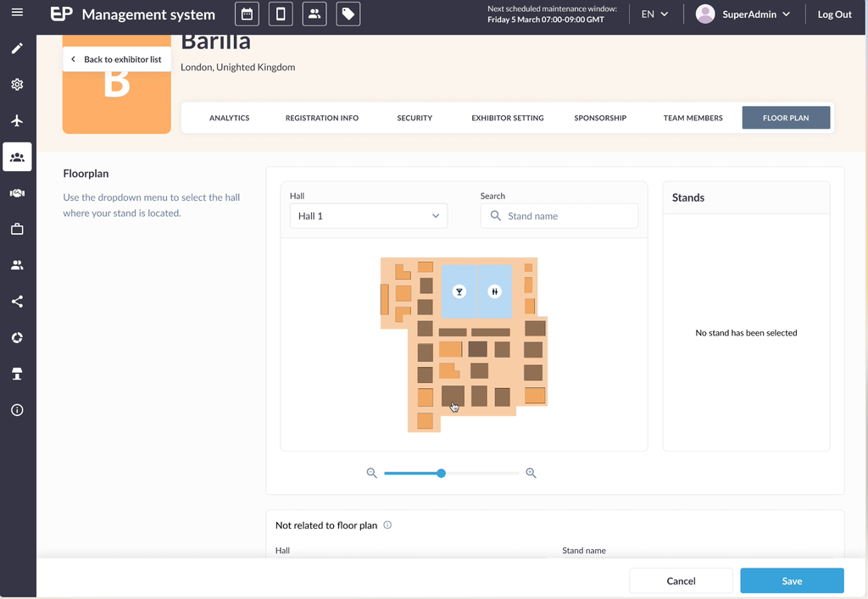Go back to the exhibitor list

(x=116, y=59)
